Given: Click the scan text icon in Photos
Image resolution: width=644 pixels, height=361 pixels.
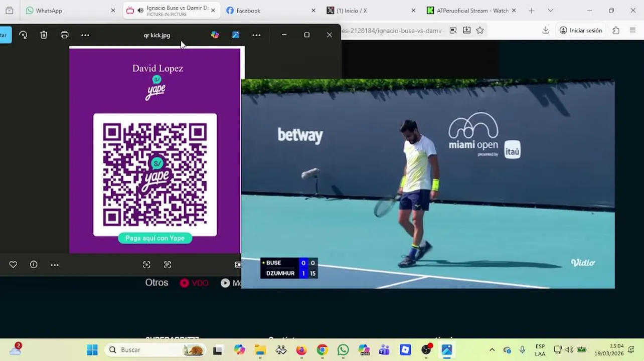Looking at the screenshot, I should [x=168, y=265].
